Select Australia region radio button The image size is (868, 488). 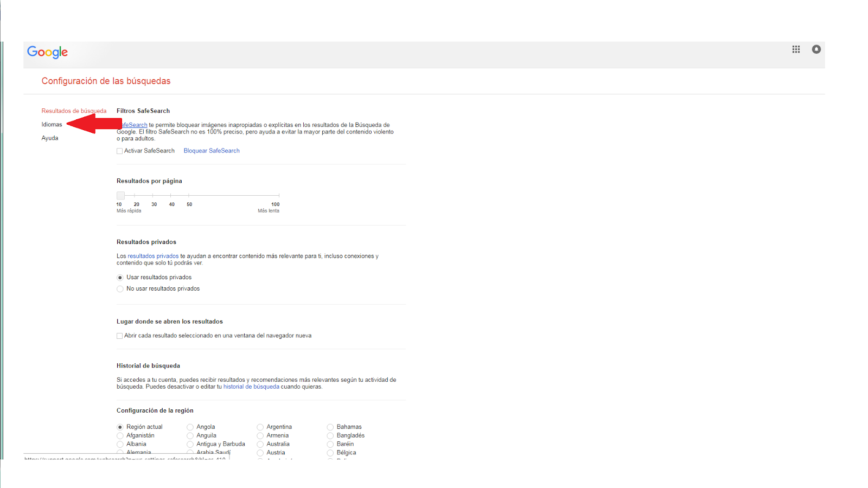[260, 445]
